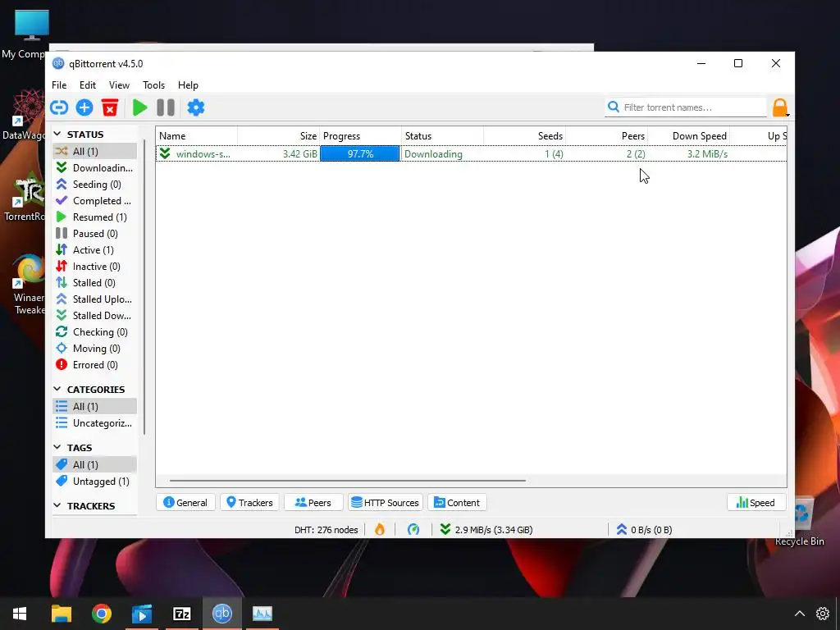Select the Inactive (0) filter
The height and width of the screenshot is (630, 840).
pos(95,267)
